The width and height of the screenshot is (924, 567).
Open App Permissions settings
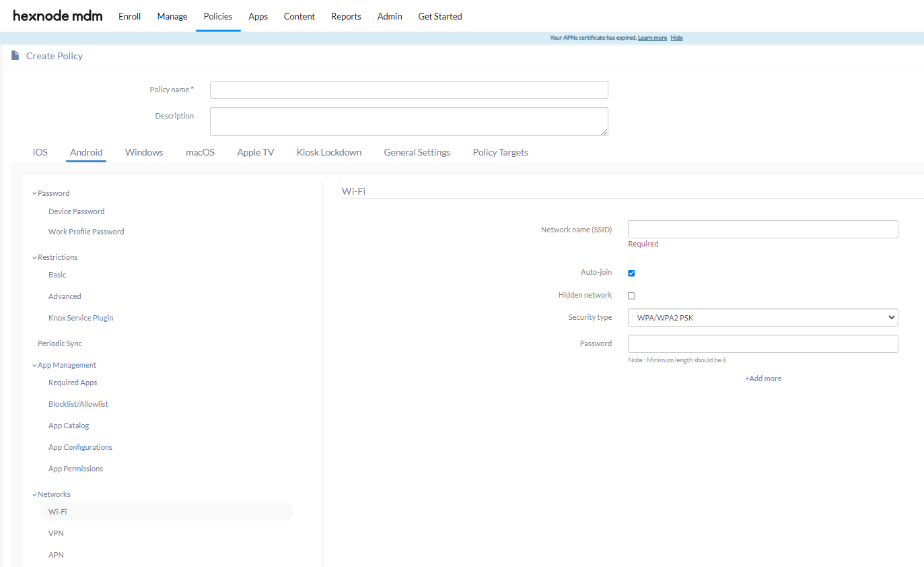pos(75,469)
